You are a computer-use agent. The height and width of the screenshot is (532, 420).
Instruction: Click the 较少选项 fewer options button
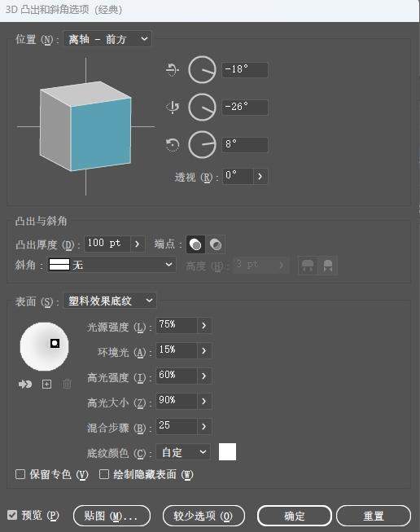pyautogui.click(x=203, y=516)
